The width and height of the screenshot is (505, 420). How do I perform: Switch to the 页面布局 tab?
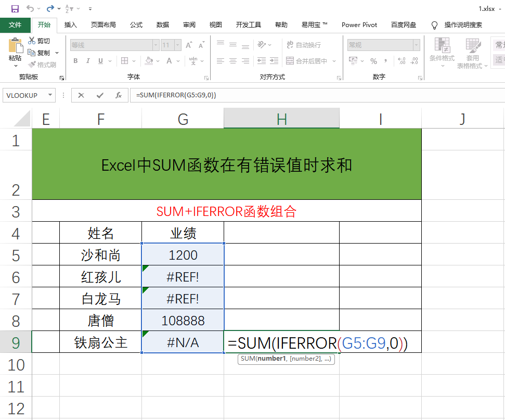tap(103, 25)
